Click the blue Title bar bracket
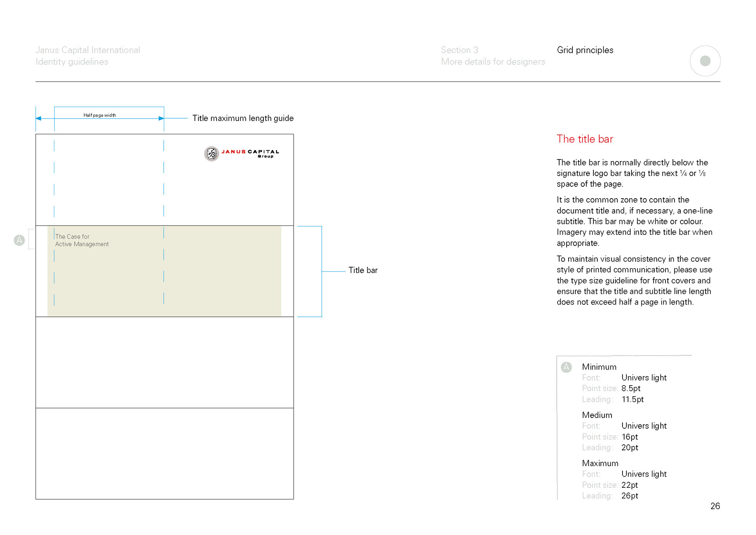Viewport: 756px width, 535px height. [x=321, y=271]
